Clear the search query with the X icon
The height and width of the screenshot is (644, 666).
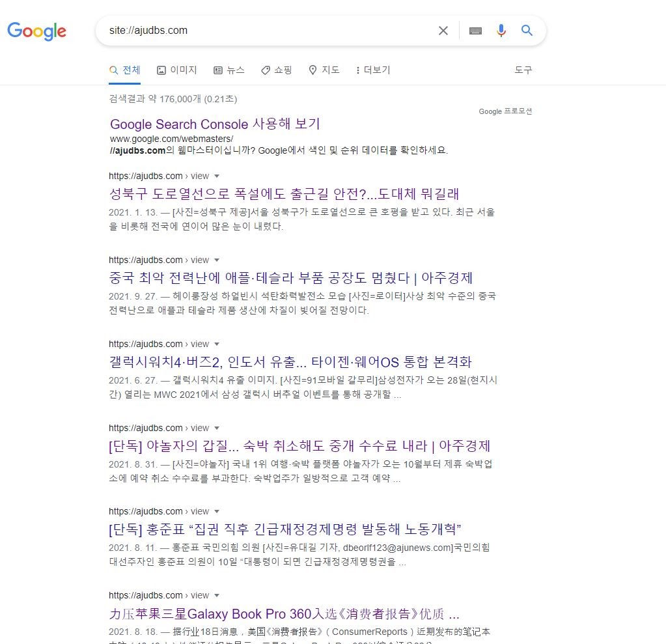[x=443, y=30]
